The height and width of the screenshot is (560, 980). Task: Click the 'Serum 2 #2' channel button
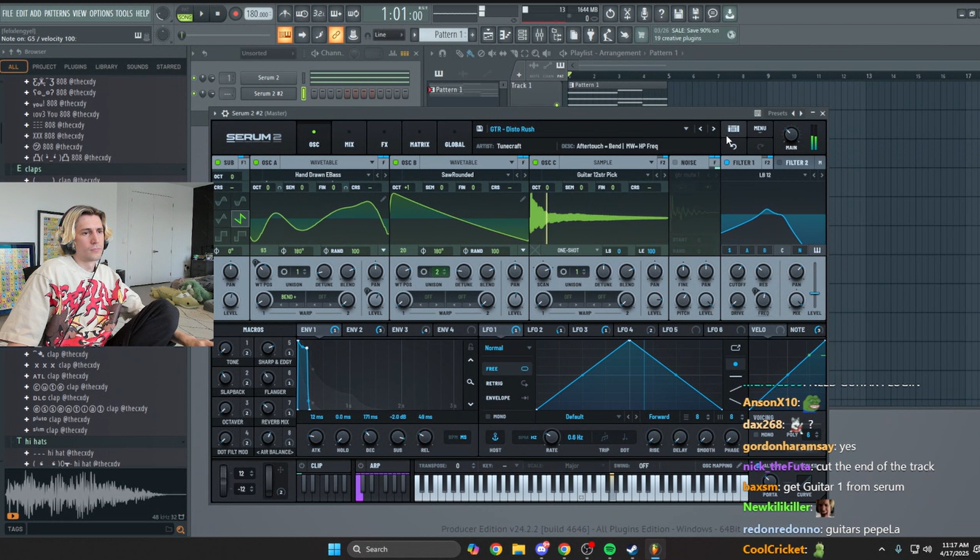pyautogui.click(x=268, y=93)
